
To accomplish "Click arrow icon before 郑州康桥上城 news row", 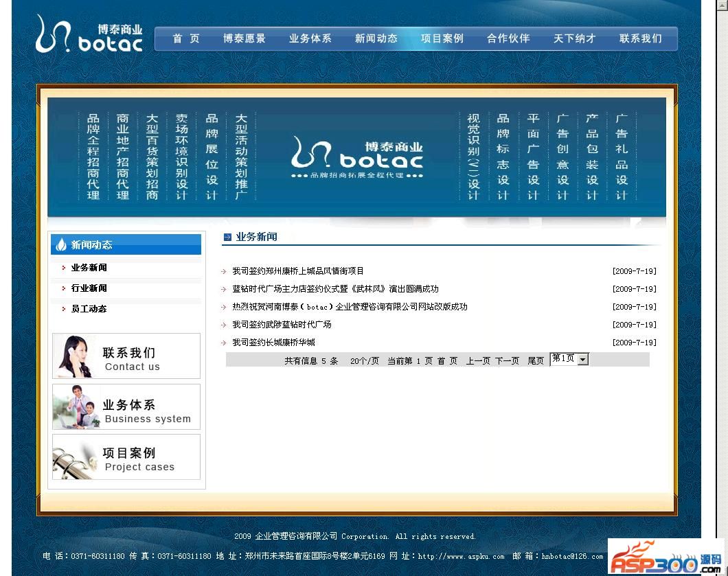I will click(223, 271).
